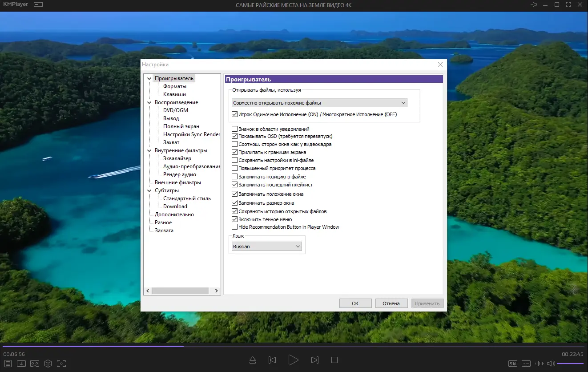Click the subtitles icon in bottom bar

[x=526, y=364]
